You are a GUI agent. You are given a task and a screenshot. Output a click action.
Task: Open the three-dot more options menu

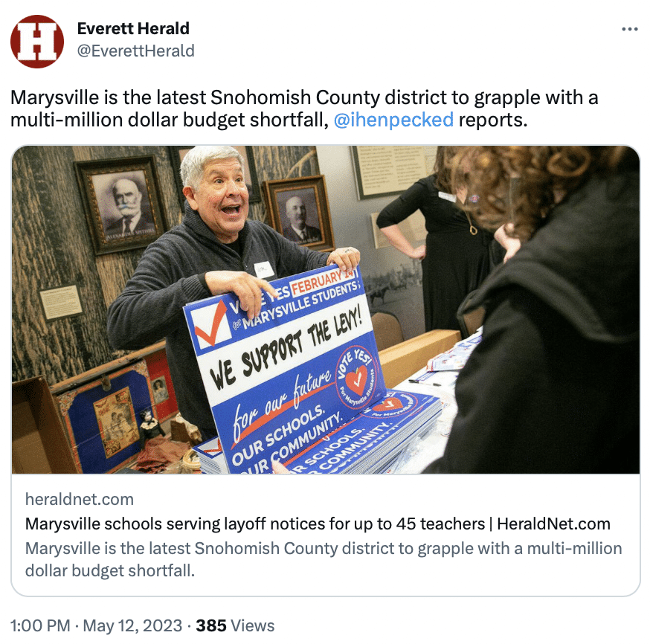click(629, 29)
